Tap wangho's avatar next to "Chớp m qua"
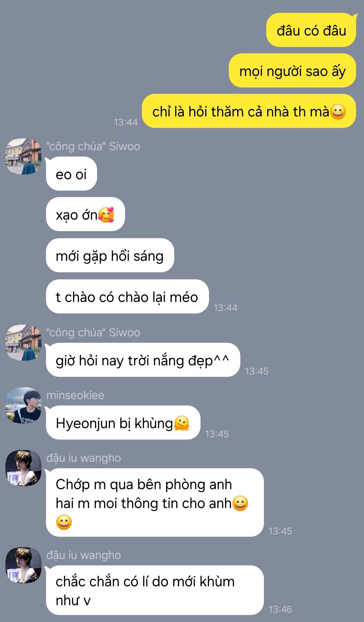The height and width of the screenshot is (622, 364). coord(23,468)
